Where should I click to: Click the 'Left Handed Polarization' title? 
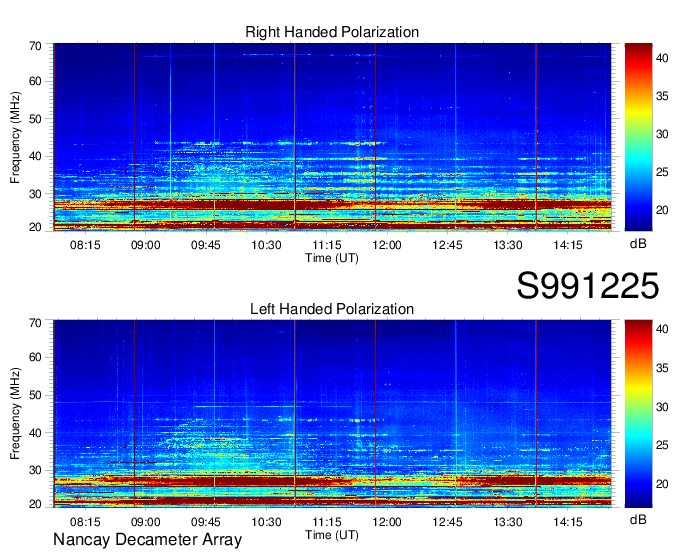[x=332, y=309]
